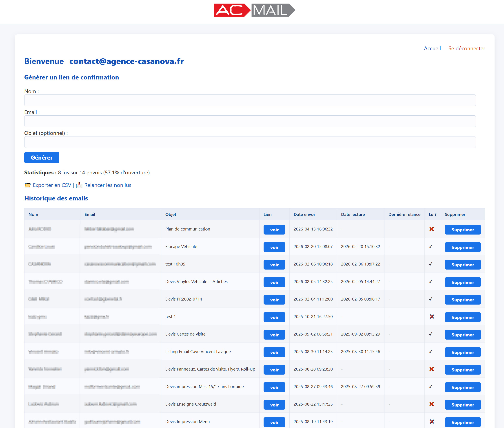Click the AC Mail logo

pos(254,10)
